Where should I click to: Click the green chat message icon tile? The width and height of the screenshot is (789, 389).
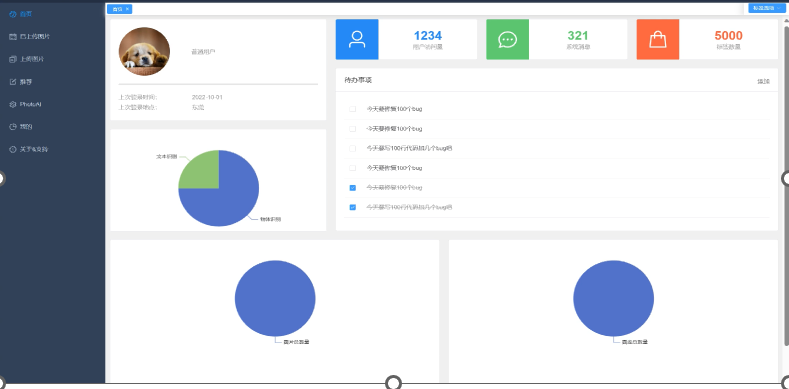pyautogui.click(x=507, y=39)
